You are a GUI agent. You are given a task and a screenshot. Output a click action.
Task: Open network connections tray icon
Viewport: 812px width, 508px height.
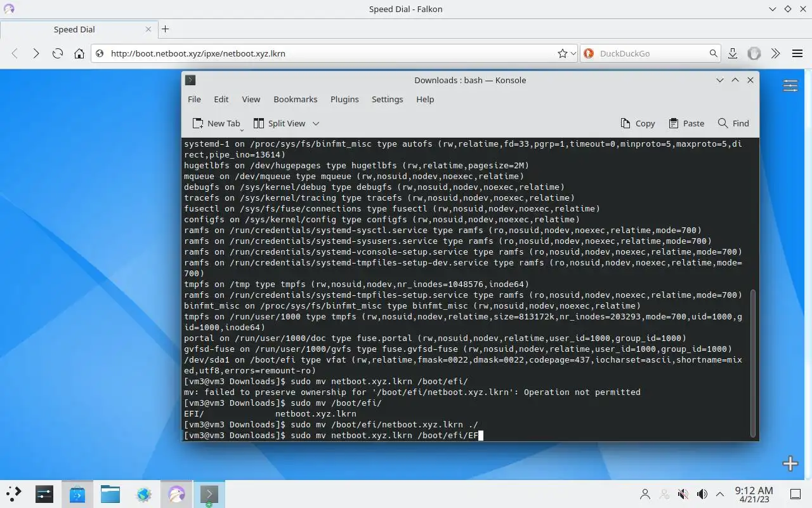(x=664, y=494)
